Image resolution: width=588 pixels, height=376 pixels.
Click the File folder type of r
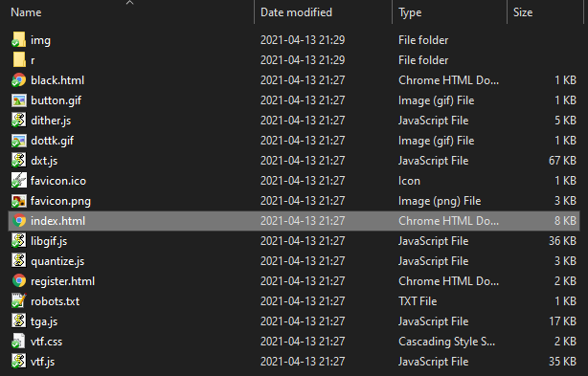(x=423, y=60)
